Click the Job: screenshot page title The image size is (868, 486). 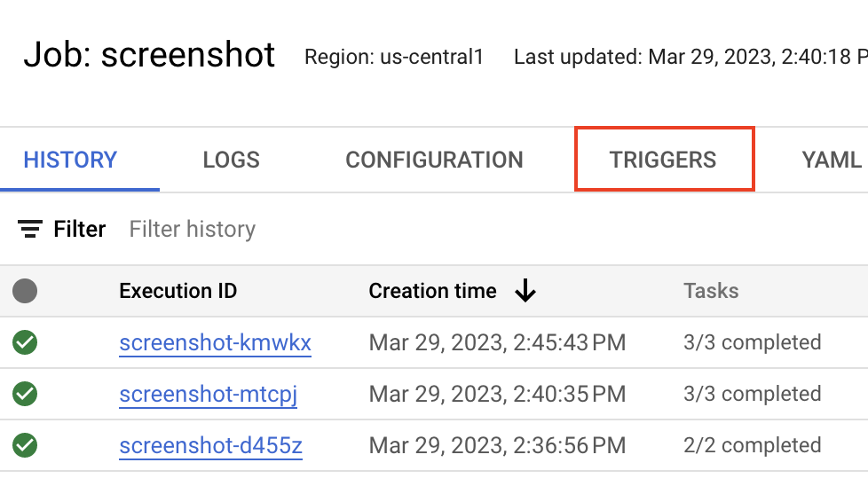point(149,55)
